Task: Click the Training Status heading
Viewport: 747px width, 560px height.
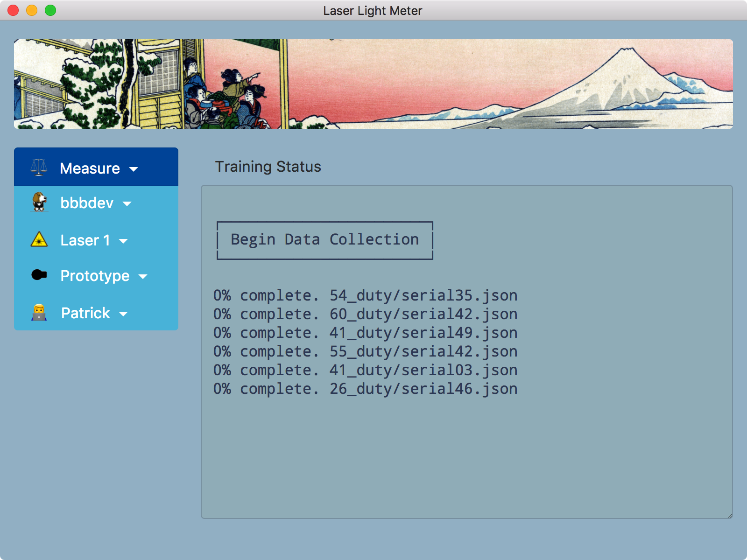Action: 268,167
